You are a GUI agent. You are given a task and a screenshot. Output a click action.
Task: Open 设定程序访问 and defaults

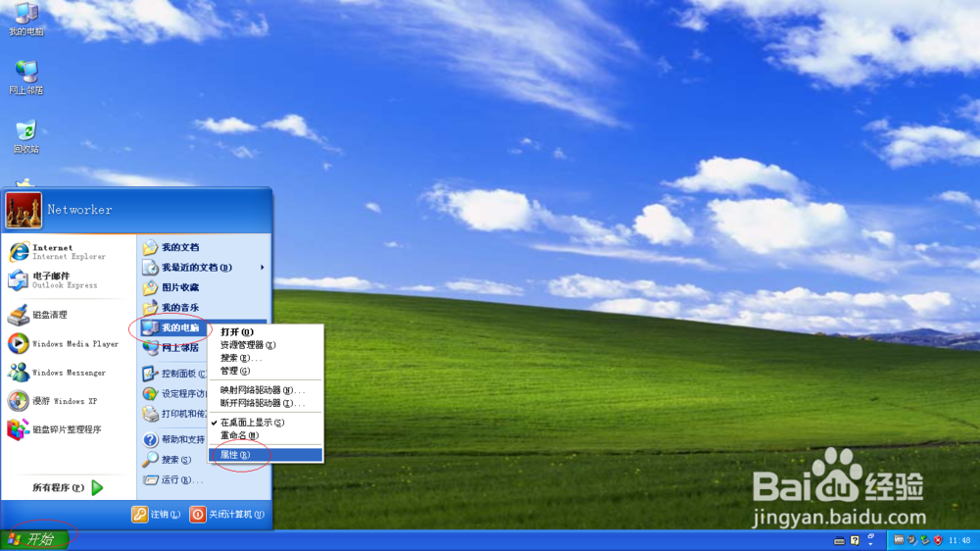point(173,393)
